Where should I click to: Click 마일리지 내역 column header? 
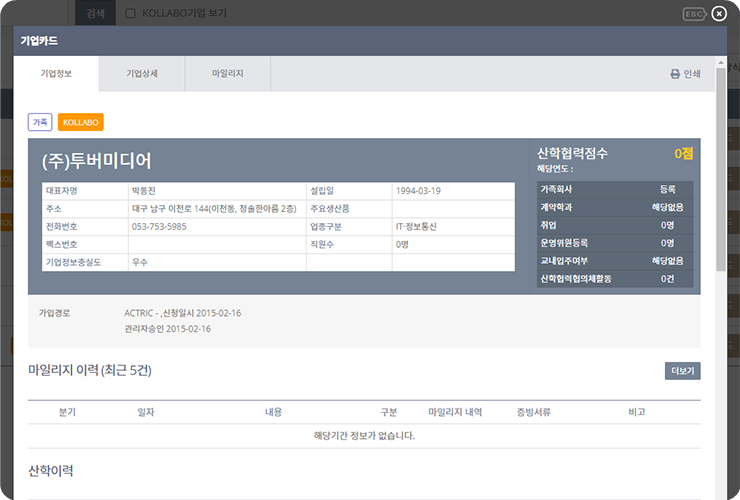pyautogui.click(x=455, y=412)
